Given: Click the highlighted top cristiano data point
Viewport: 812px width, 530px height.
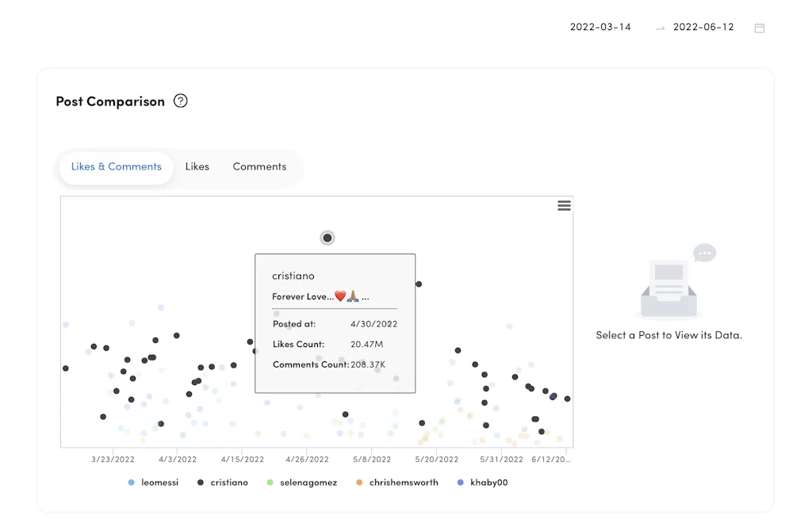Looking at the screenshot, I should tap(327, 238).
